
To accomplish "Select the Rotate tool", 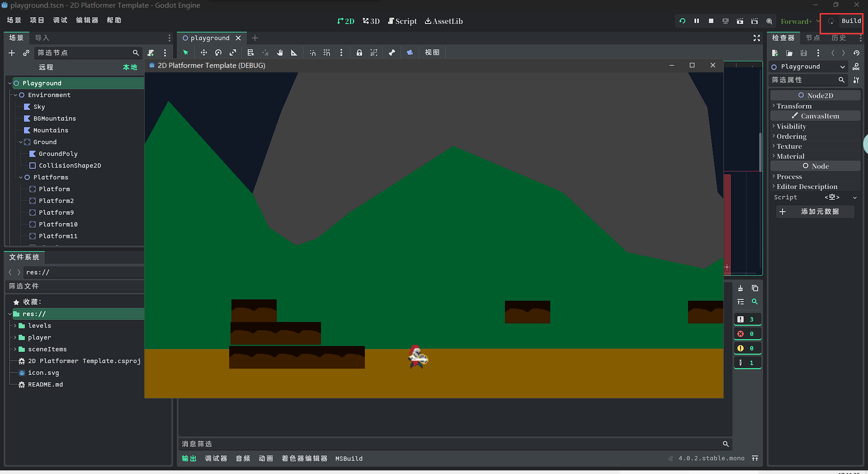I will pos(218,52).
